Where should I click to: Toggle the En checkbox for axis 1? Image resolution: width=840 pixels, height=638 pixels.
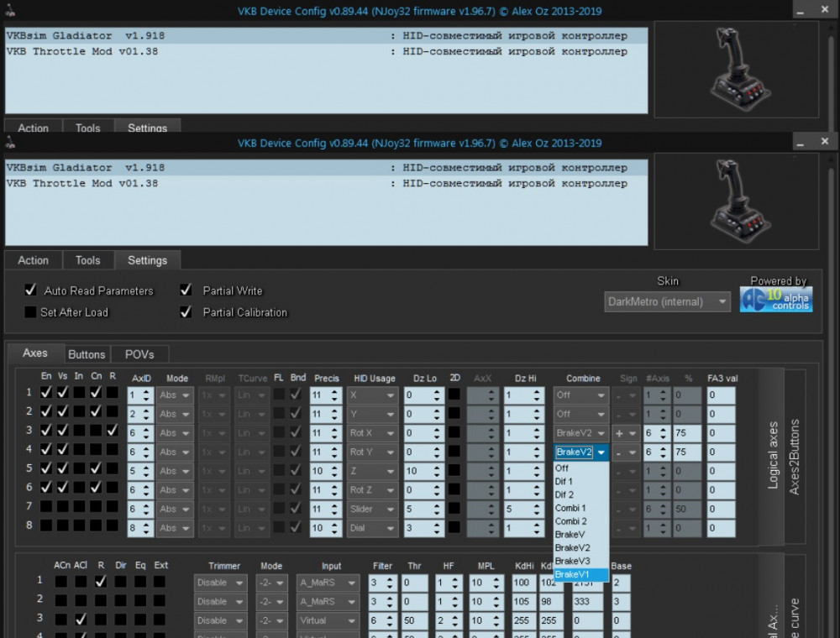(x=46, y=392)
